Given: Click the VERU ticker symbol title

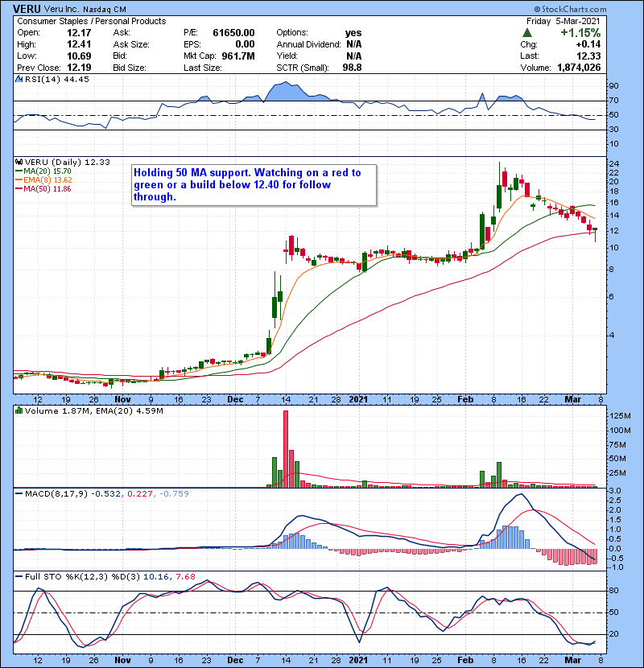Looking at the screenshot, I should [x=27, y=9].
